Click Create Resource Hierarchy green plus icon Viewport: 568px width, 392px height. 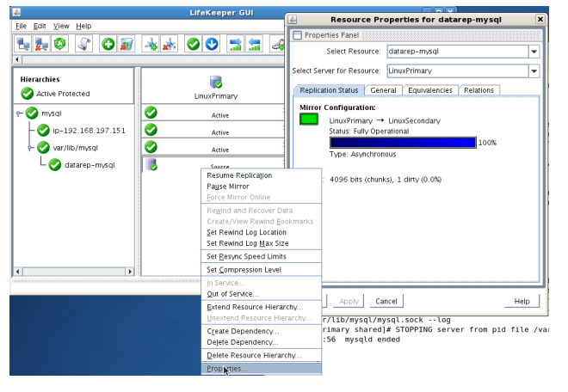coord(108,44)
